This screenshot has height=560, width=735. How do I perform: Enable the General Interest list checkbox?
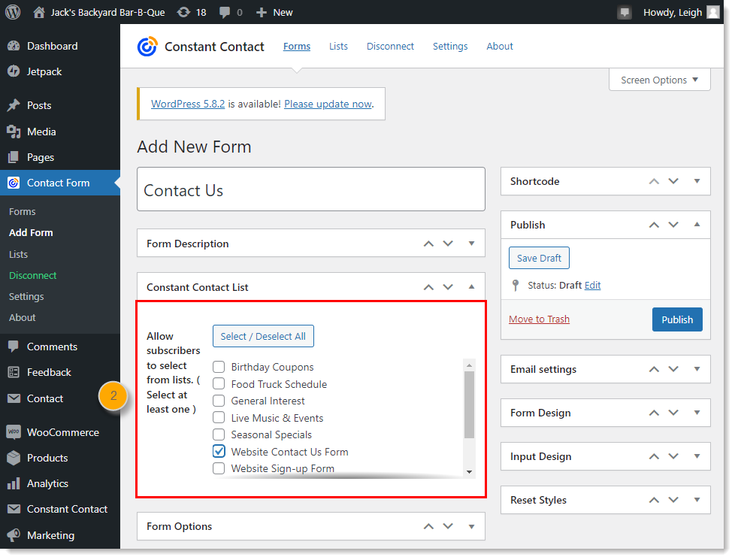(219, 401)
